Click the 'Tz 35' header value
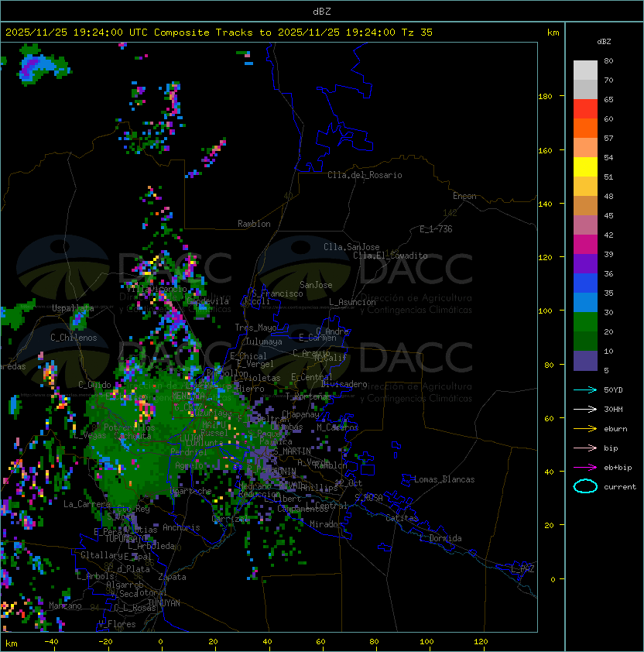The image size is (644, 652). 417,33
